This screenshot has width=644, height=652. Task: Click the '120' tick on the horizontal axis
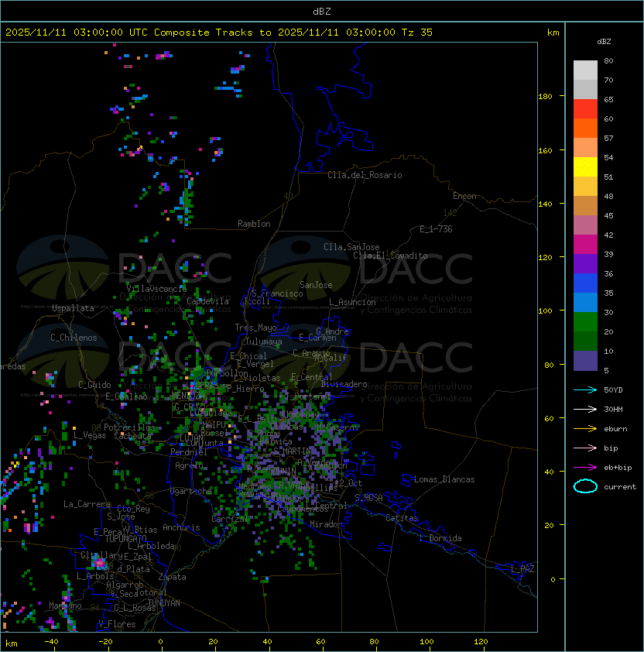[x=481, y=642]
